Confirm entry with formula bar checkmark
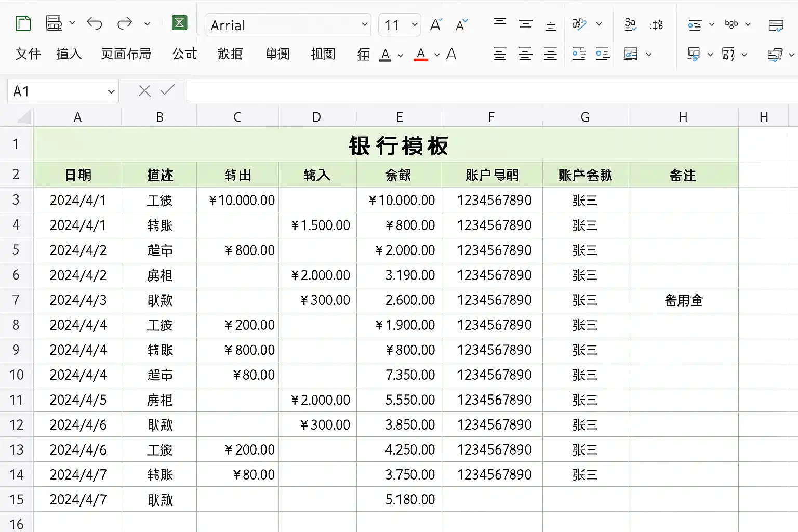This screenshot has height=532, width=798. (x=167, y=90)
